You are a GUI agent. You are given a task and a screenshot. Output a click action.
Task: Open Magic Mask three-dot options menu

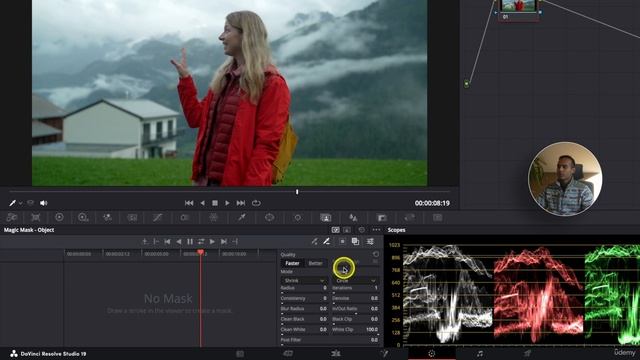(376, 230)
